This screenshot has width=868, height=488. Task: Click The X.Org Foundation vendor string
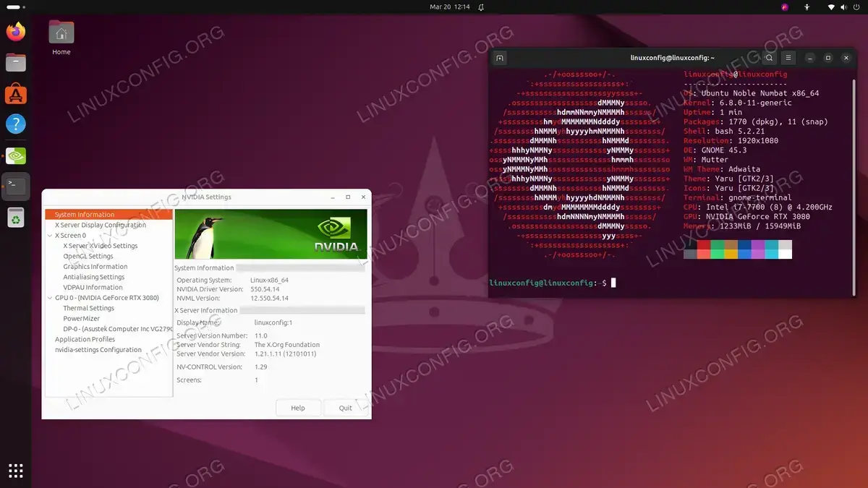coord(287,345)
